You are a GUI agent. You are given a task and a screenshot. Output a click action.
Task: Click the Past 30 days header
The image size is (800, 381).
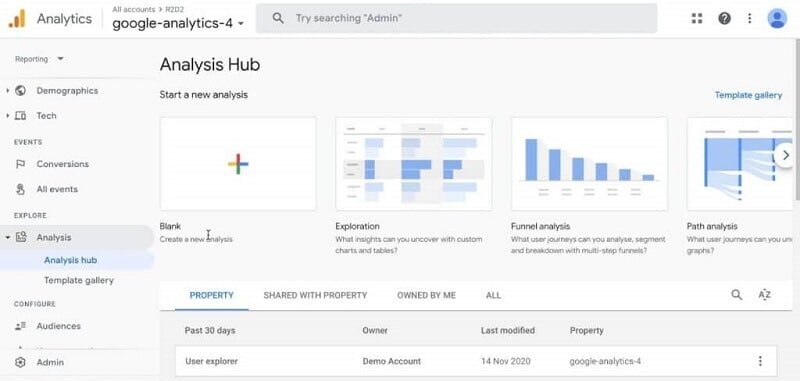coord(210,331)
